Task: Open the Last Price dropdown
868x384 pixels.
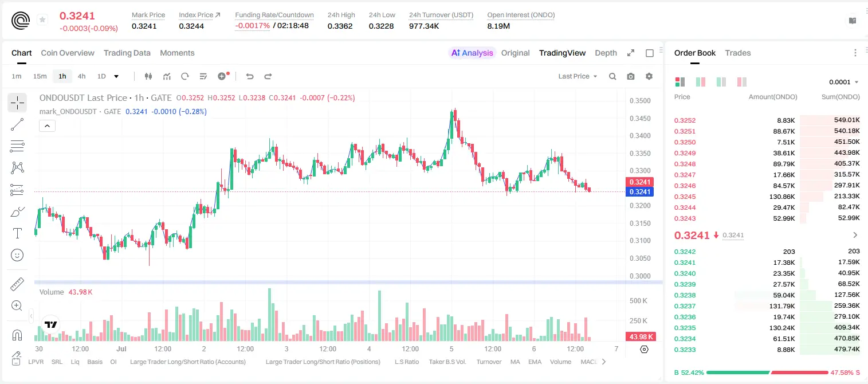Action: click(578, 76)
